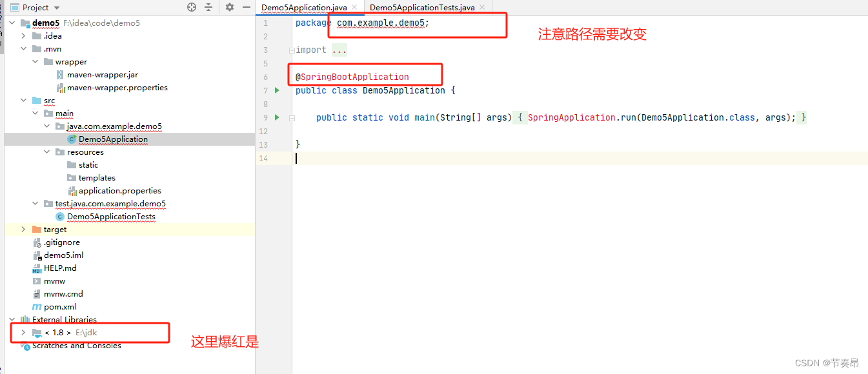Open HELP.md file
This screenshot has height=374, width=868.
coord(60,268)
